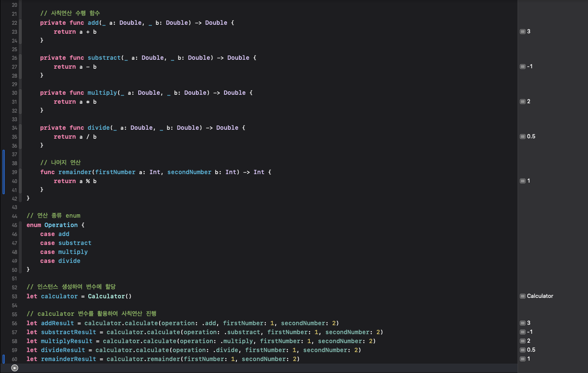Click line number 22 in the gutter
This screenshot has width=588, height=373.
pos(15,23)
